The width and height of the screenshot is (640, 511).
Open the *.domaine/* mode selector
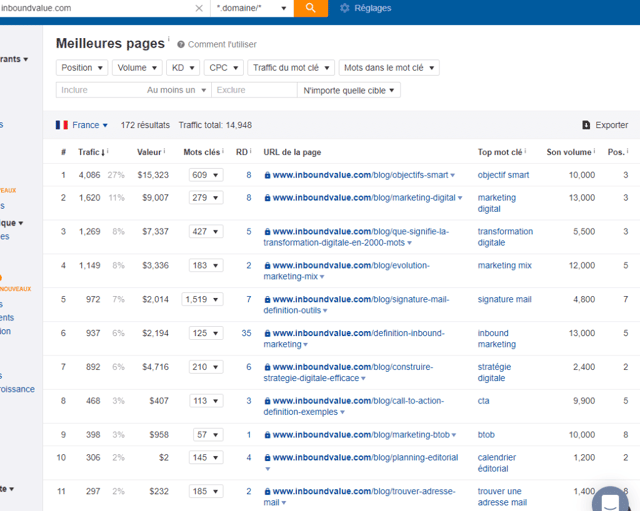(x=252, y=8)
